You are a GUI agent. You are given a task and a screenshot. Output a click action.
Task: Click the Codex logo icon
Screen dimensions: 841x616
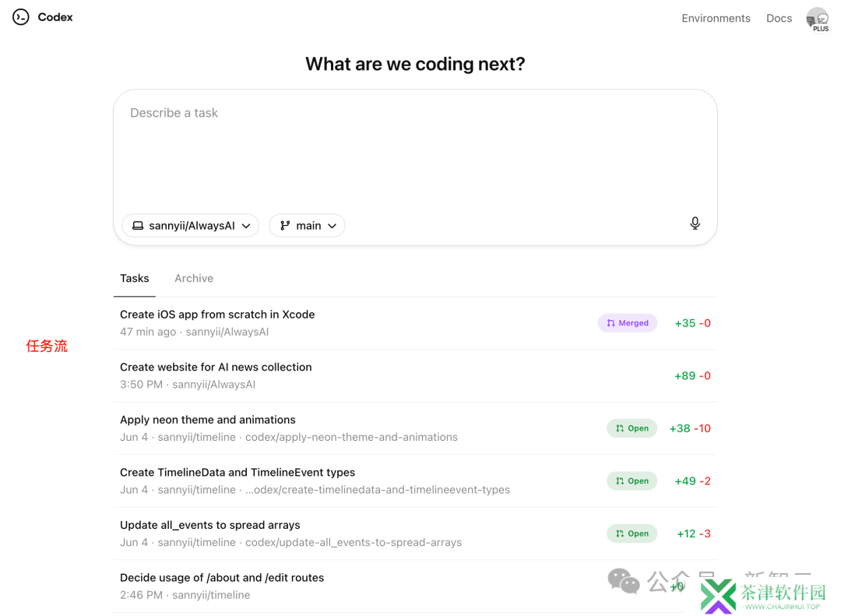(x=21, y=17)
